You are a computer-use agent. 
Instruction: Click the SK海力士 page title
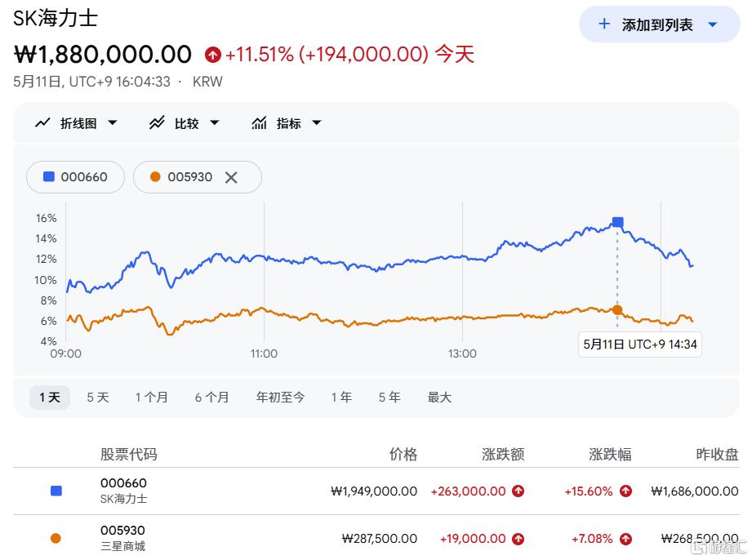56,19
